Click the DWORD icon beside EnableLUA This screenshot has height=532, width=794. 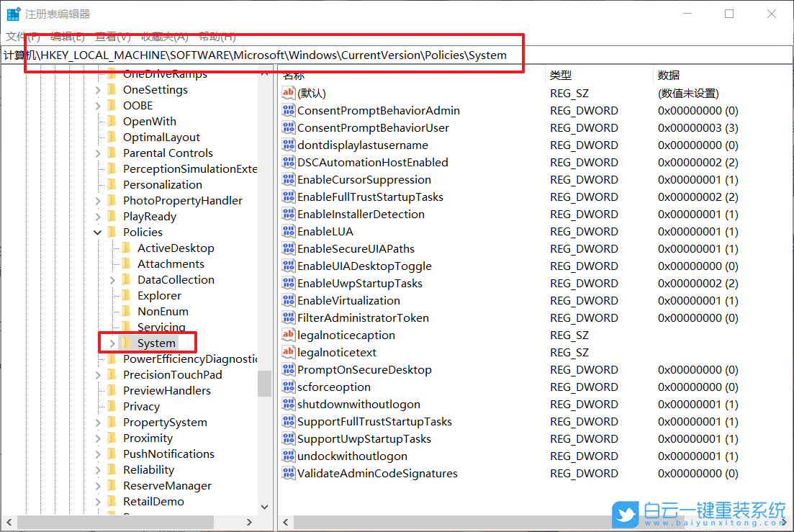(x=289, y=232)
